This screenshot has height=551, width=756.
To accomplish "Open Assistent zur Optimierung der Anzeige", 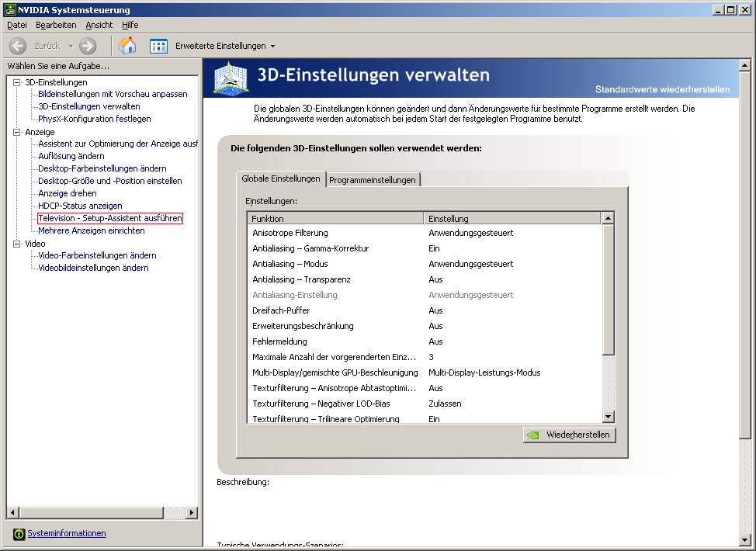I will coord(118,144).
